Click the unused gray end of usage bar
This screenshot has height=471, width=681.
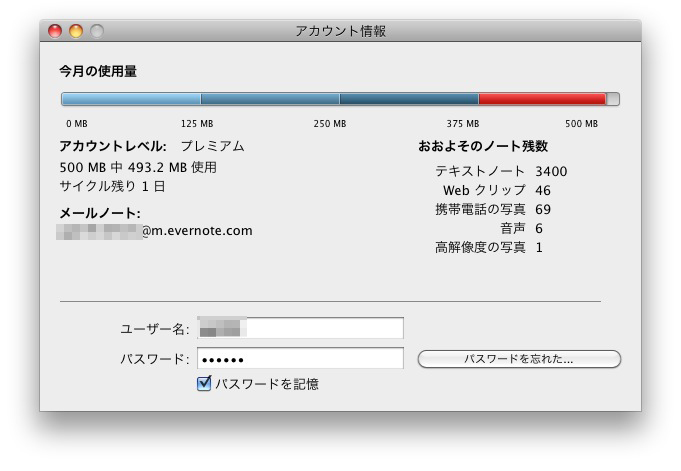point(613,99)
